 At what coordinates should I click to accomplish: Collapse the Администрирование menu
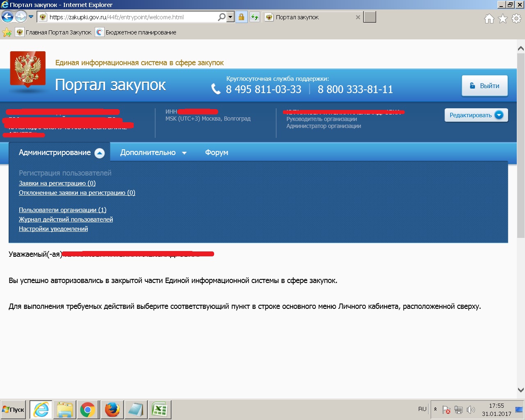coord(61,153)
